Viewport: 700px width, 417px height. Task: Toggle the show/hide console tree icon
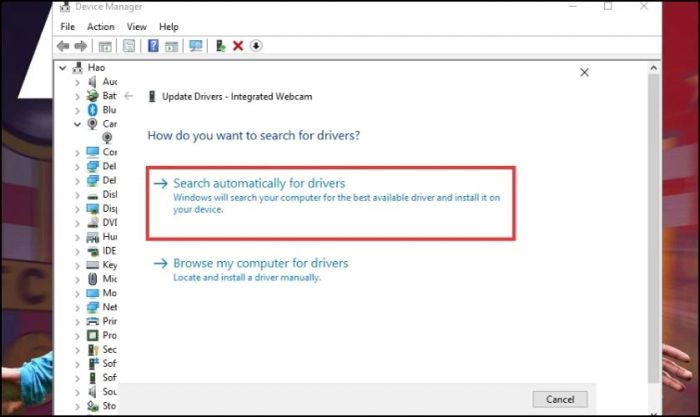pos(105,46)
